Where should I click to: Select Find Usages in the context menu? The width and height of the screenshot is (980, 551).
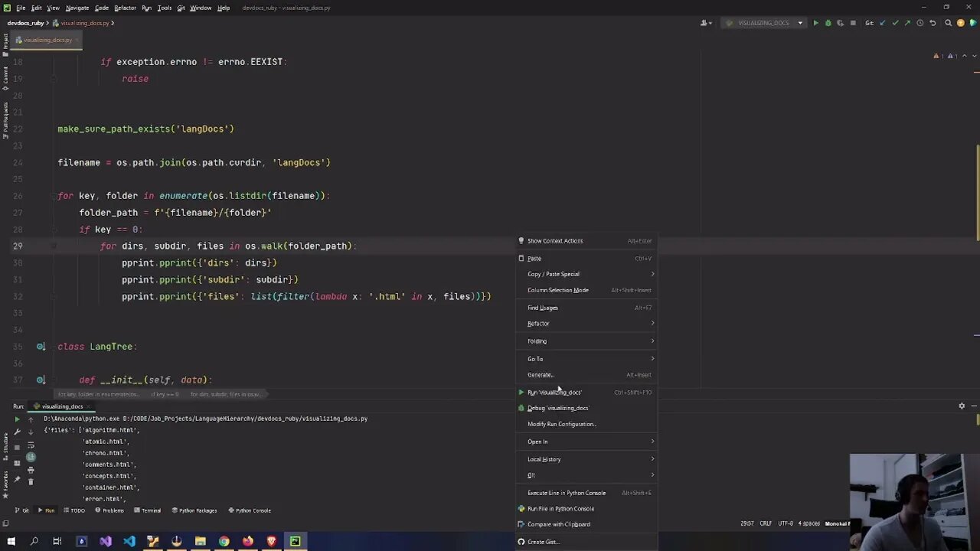(x=586, y=308)
